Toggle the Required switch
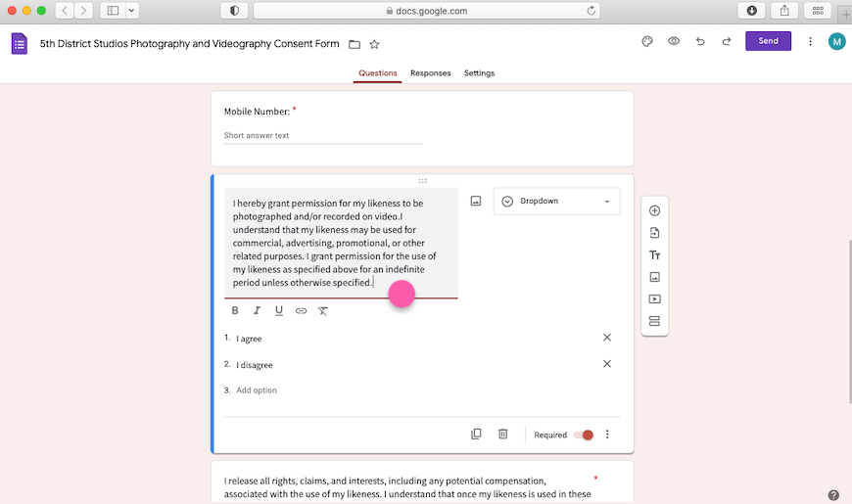 [x=584, y=435]
